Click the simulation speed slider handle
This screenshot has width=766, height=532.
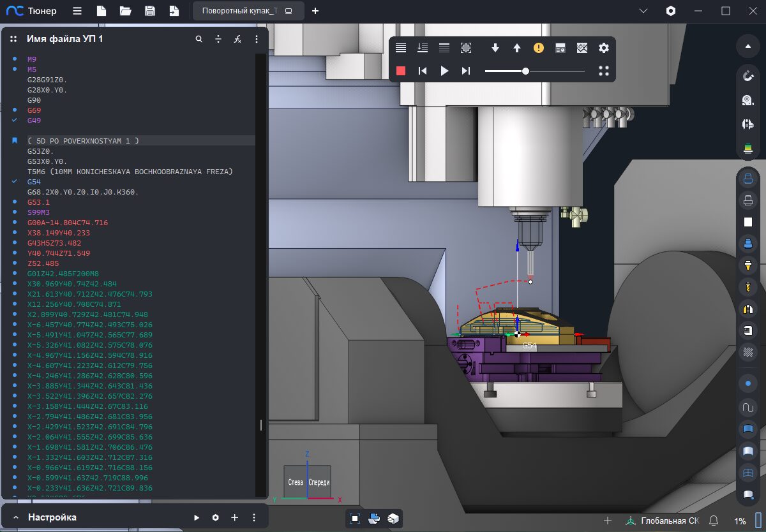(x=525, y=71)
